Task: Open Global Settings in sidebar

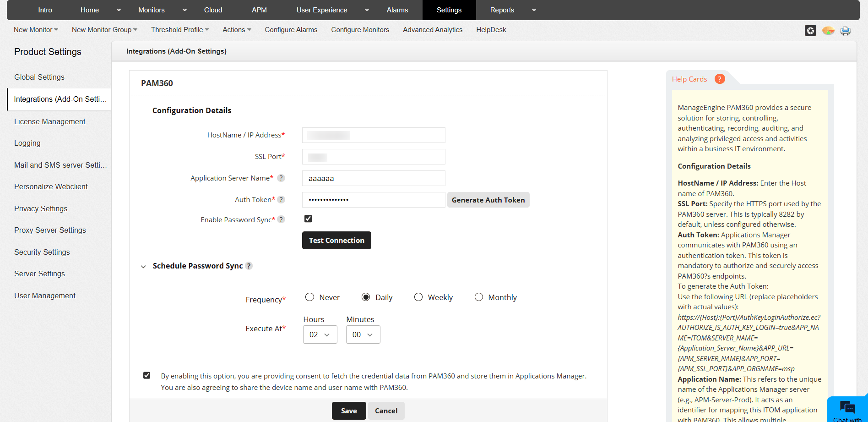Action: click(39, 77)
